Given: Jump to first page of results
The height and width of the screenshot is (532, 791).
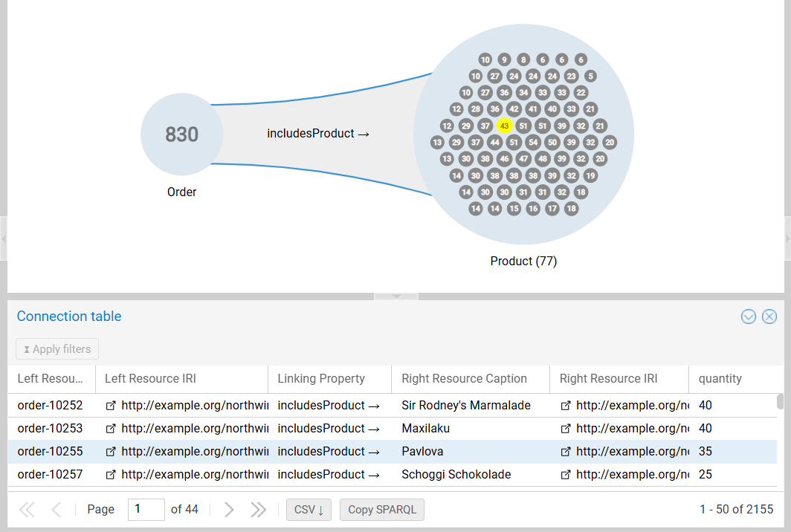Looking at the screenshot, I should coord(27,509).
